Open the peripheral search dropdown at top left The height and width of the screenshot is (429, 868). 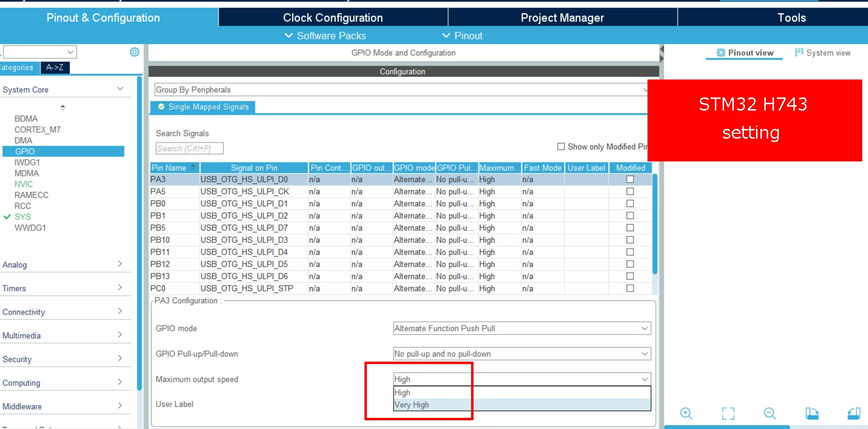[x=70, y=52]
